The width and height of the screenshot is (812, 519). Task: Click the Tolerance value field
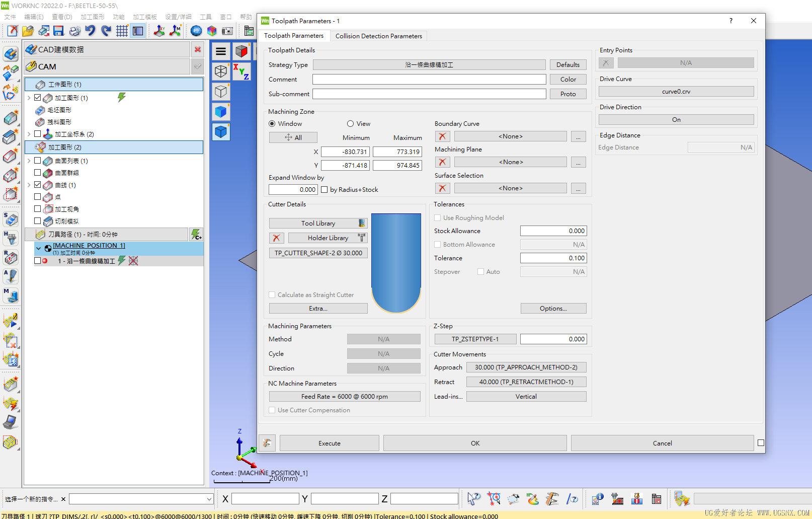[x=553, y=258]
